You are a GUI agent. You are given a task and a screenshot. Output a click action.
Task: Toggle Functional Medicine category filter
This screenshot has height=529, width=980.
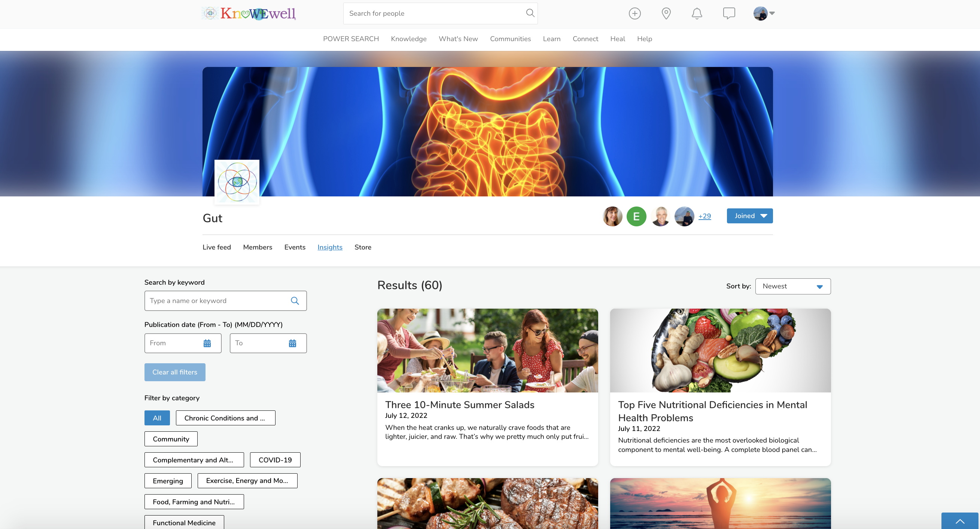184,522
